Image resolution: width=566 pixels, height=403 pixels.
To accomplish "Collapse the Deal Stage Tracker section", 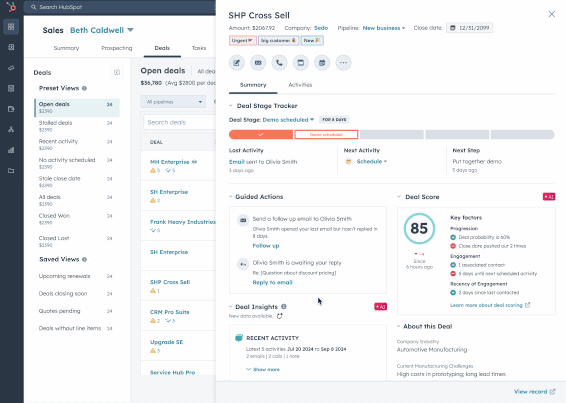I will [x=230, y=106].
